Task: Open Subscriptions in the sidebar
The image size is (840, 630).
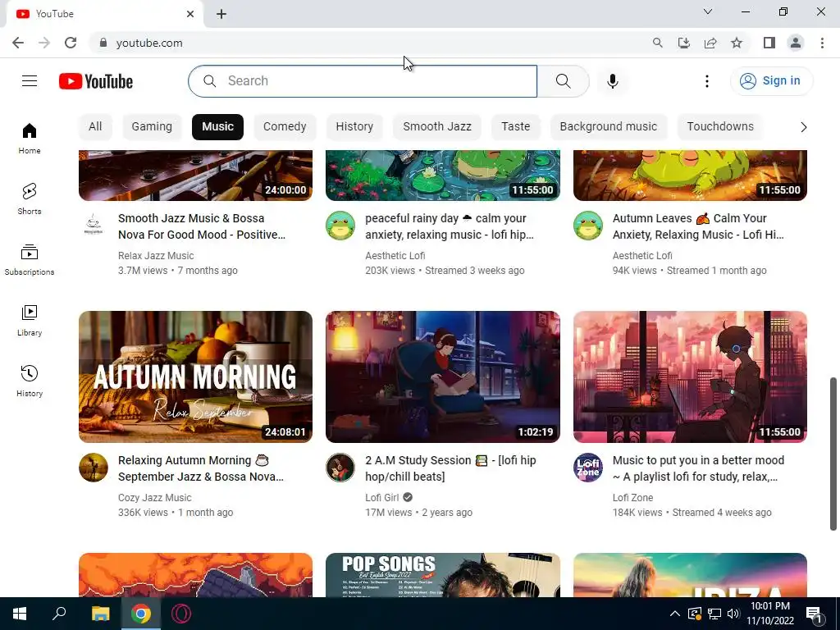Action: (x=30, y=259)
